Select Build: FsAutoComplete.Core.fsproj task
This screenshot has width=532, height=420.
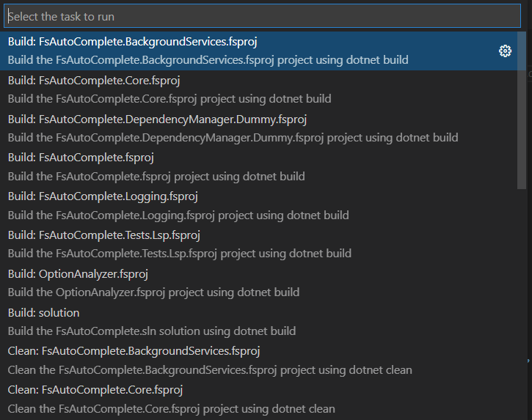[258, 90]
